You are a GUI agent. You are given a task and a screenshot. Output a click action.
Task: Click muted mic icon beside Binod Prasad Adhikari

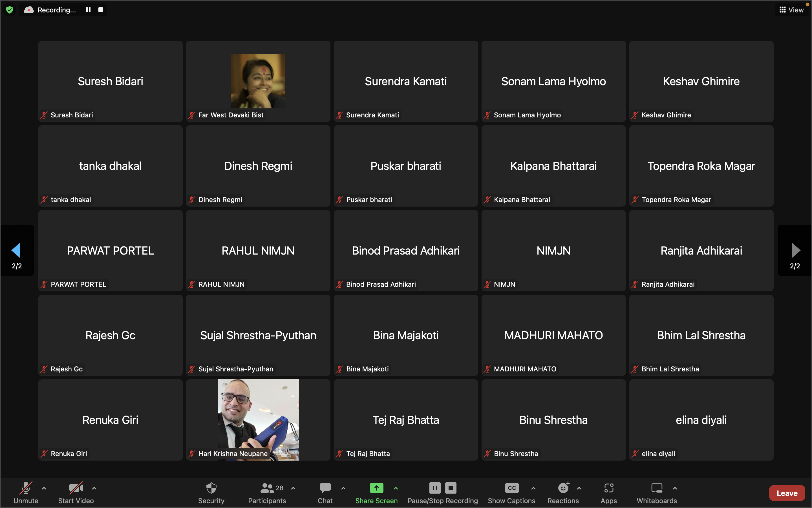tap(339, 284)
